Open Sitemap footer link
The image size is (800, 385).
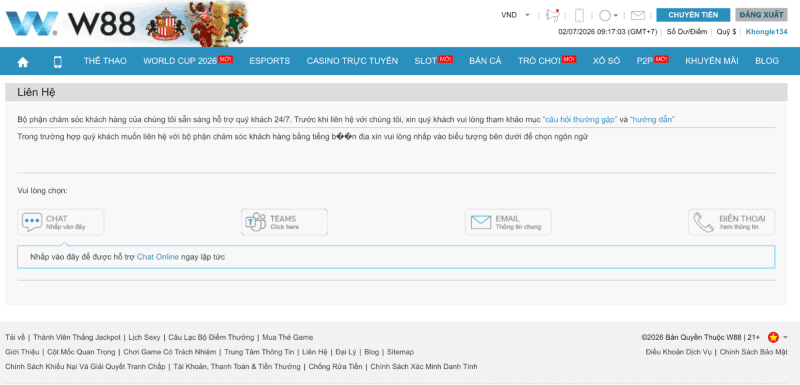click(x=401, y=352)
